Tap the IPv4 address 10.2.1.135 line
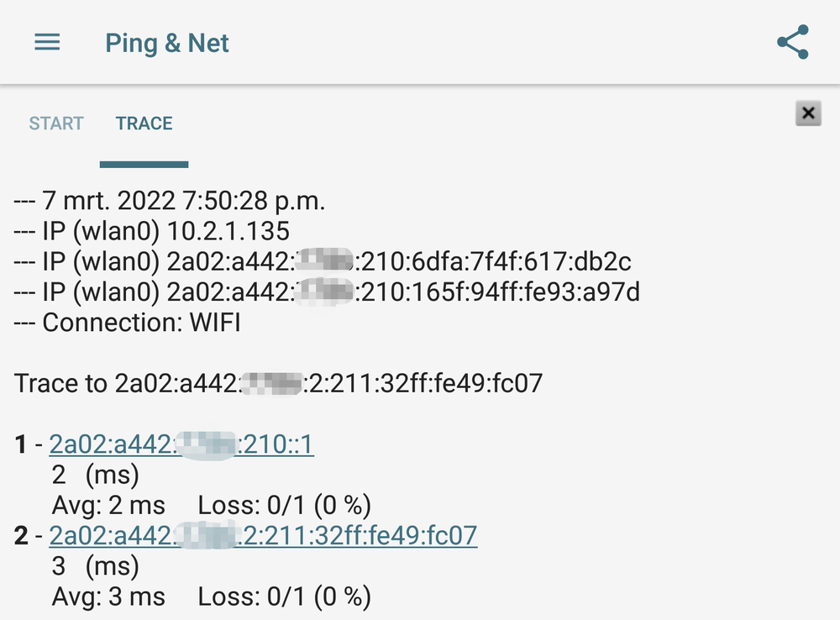The width and height of the screenshot is (840, 620). pos(151,232)
